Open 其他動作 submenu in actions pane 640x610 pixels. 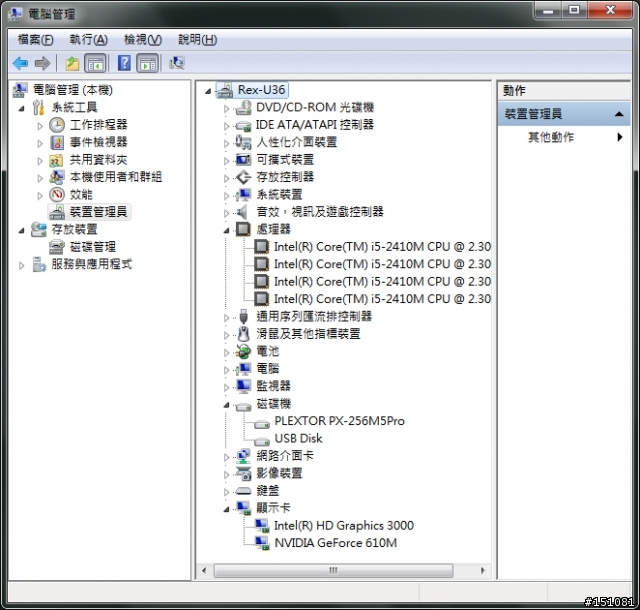[x=564, y=137]
